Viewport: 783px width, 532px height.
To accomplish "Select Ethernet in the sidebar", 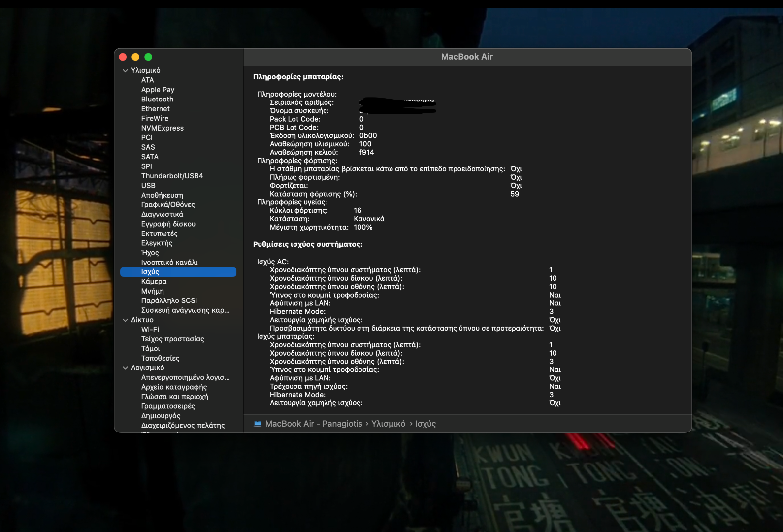I will click(x=155, y=109).
